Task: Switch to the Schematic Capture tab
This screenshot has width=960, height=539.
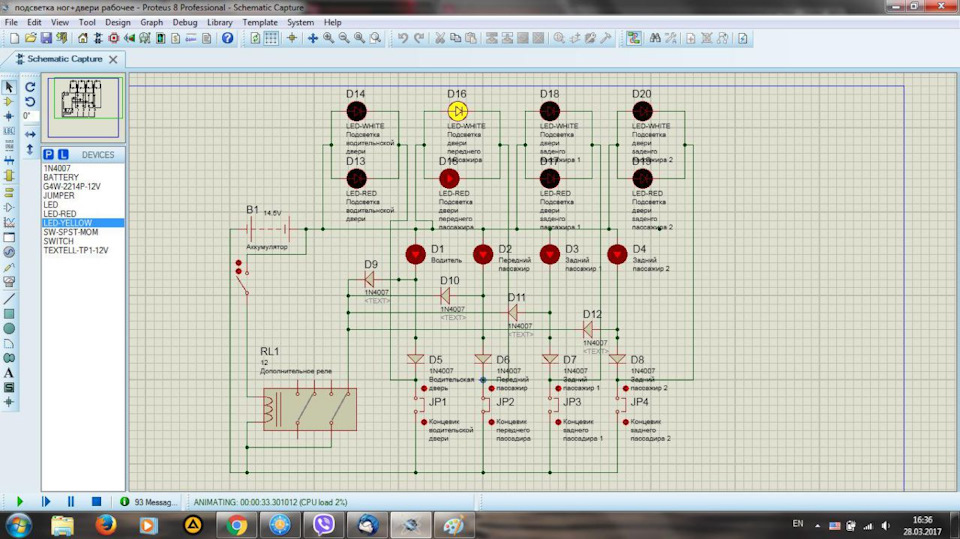Action: [64, 59]
